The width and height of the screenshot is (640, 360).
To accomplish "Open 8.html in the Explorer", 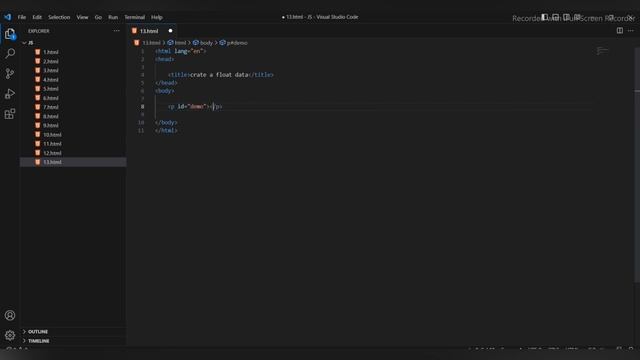I will tap(51, 116).
